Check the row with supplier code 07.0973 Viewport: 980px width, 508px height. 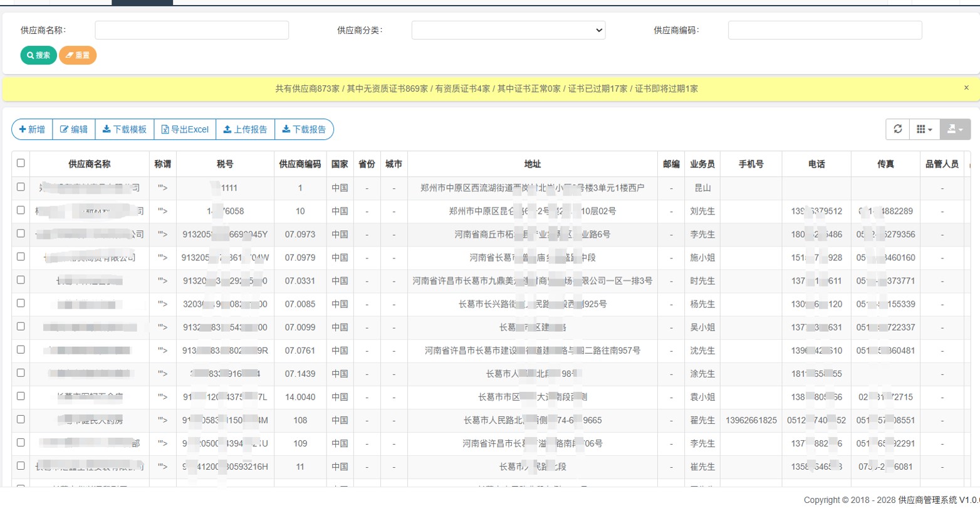coord(21,233)
